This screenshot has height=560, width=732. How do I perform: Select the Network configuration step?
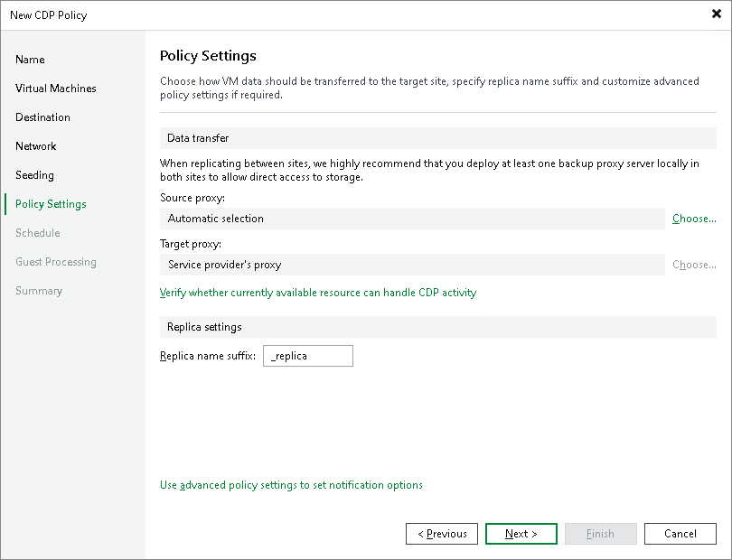(x=36, y=146)
